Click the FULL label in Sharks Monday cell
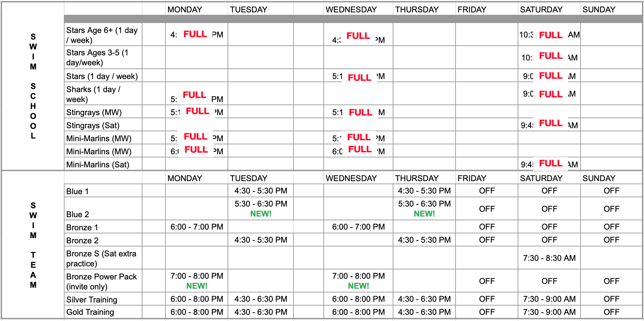 (194, 95)
